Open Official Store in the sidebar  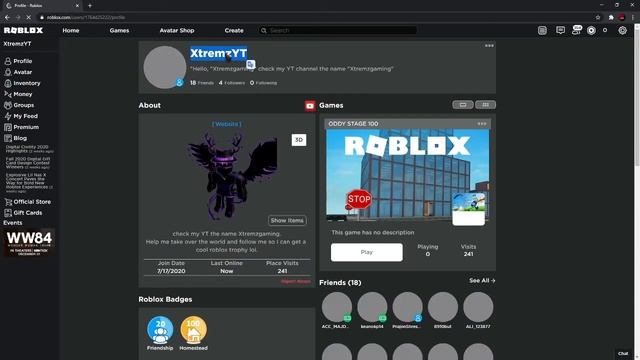coord(27,202)
